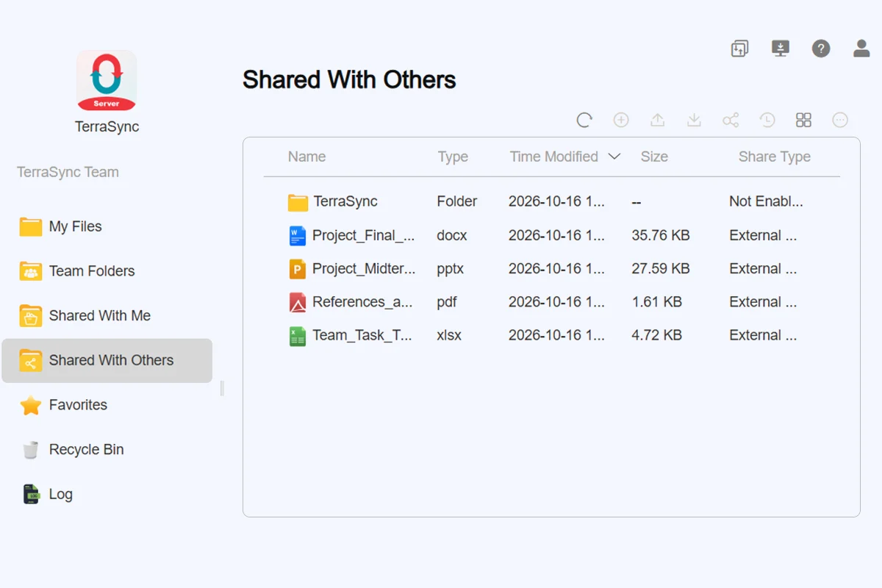Select the Project_Final_... docx file name
Viewport: 882px width, 588px height.
[x=364, y=236]
